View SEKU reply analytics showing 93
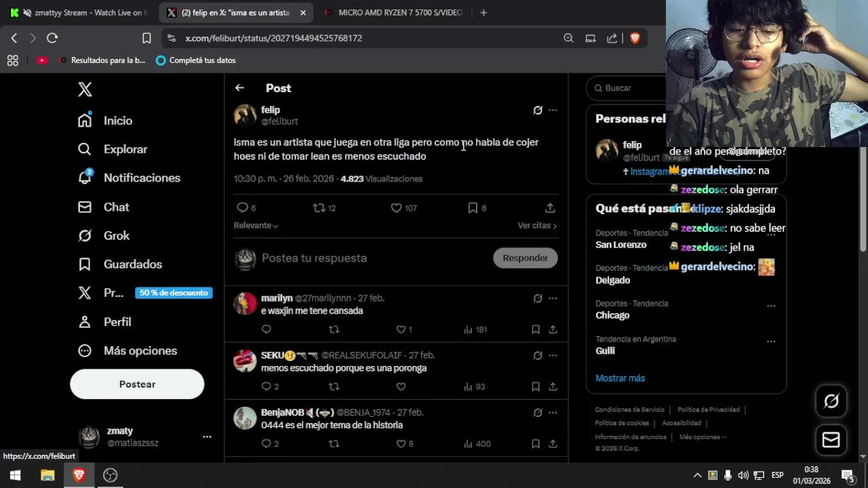Viewport: 868px width, 488px height. 474,387
